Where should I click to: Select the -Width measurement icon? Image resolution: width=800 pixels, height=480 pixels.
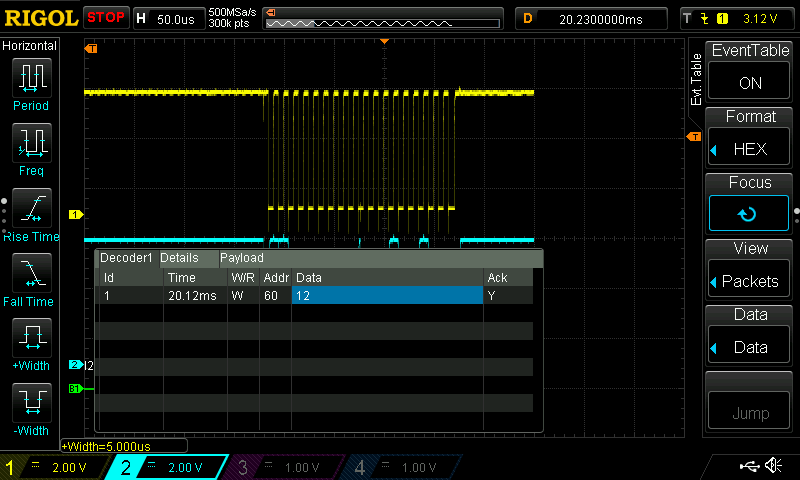pos(32,402)
